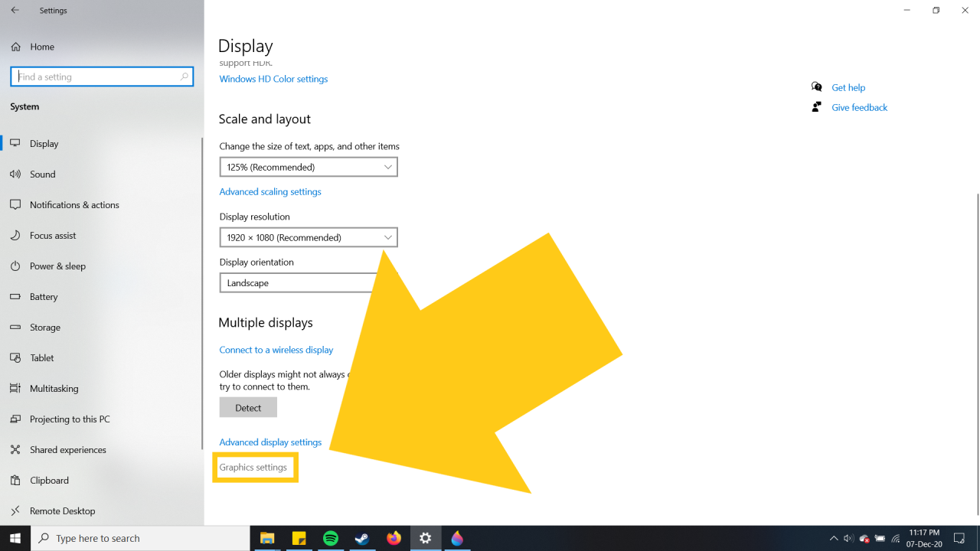Open Storage settings page

pyautogui.click(x=44, y=328)
